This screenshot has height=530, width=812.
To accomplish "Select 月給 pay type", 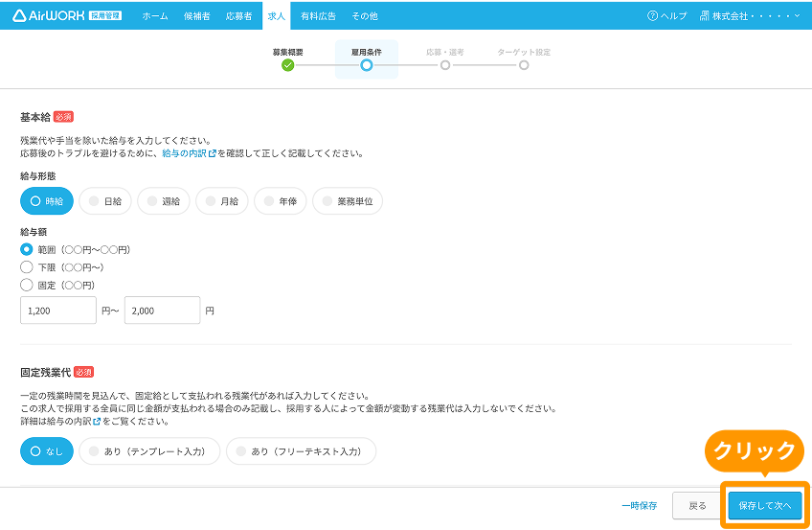I will pyautogui.click(x=222, y=201).
